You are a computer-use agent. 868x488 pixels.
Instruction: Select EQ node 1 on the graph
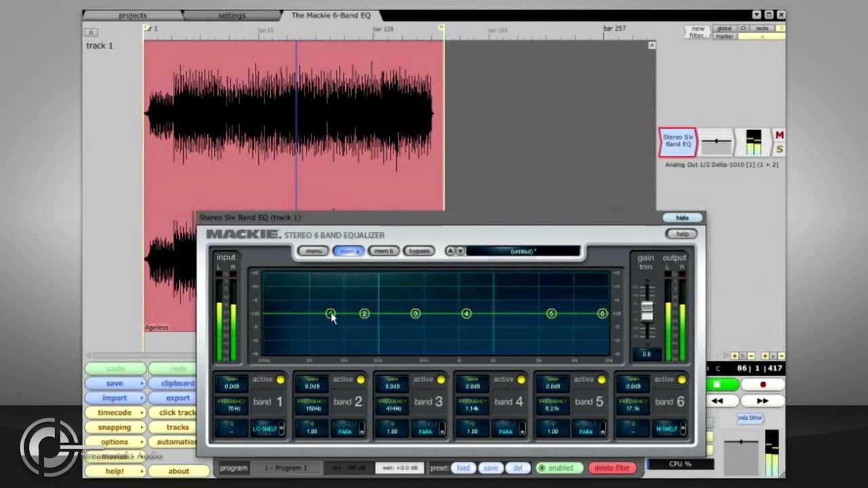pyautogui.click(x=330, y=313)
